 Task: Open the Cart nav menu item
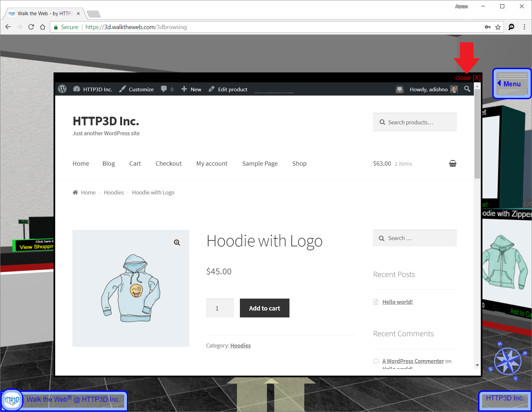point(135,164)
